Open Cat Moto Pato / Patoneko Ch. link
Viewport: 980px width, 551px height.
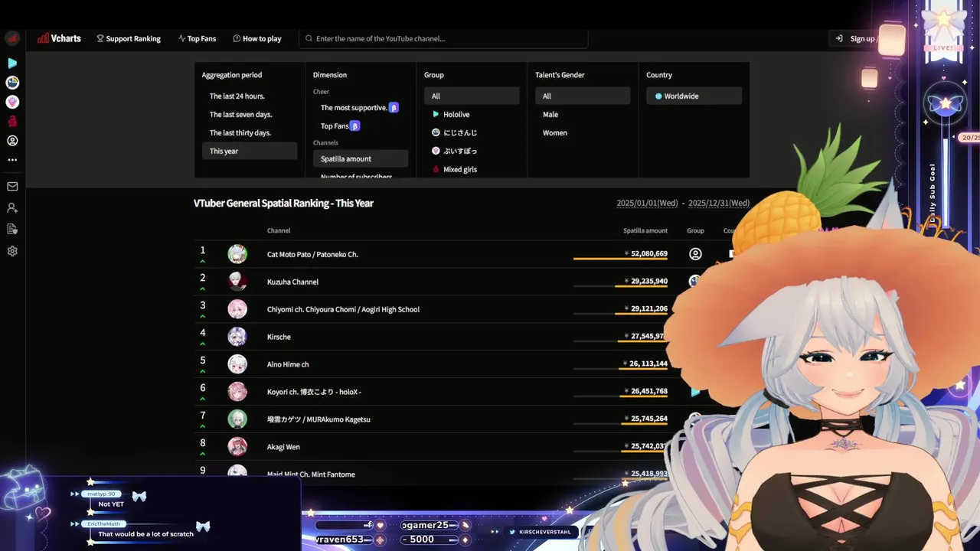[x=312, y=254]
